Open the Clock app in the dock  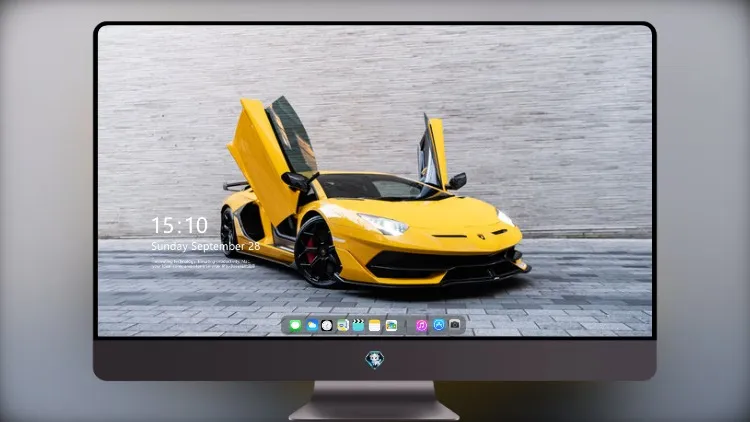327,325
